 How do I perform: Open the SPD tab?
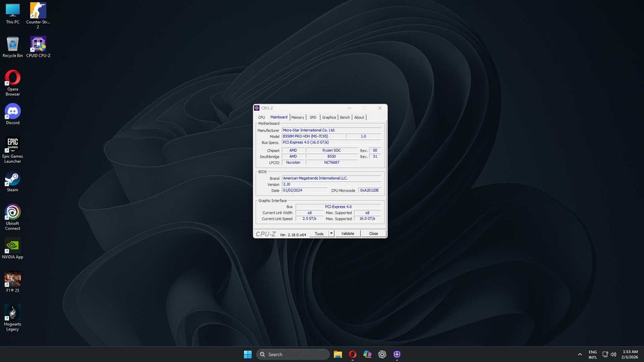[x=313, y=117]
